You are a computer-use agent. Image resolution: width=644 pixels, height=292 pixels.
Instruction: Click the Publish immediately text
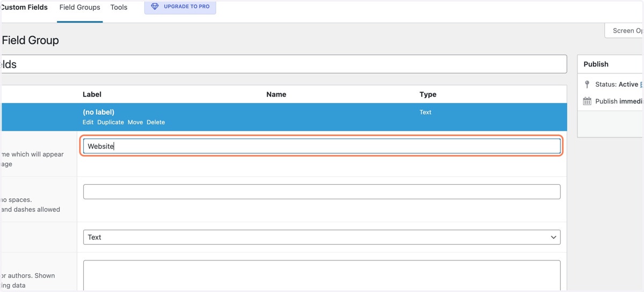click(619, 101)
